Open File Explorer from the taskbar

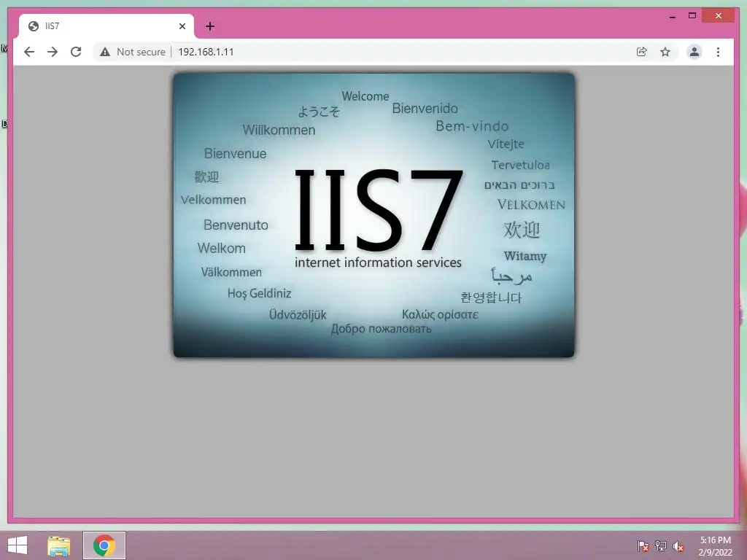tap(58, 545)
